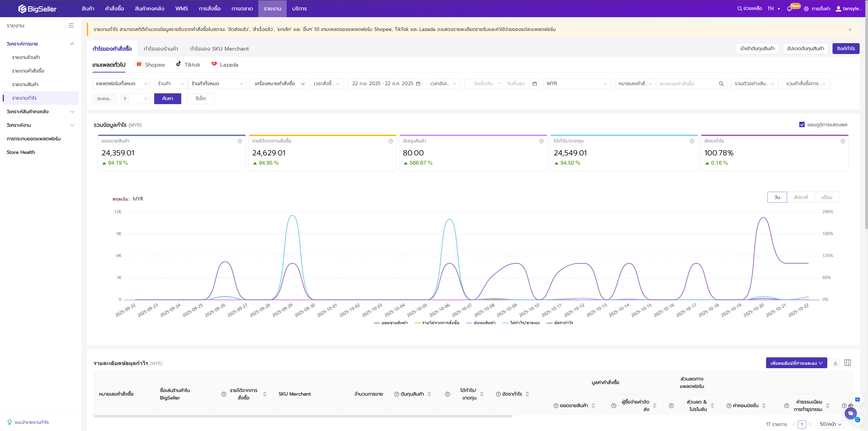The height and width of the screenshot is (431, 868).
Task: Click help icon on ยอดขายสินค้า card
Action: click(240, 141)
